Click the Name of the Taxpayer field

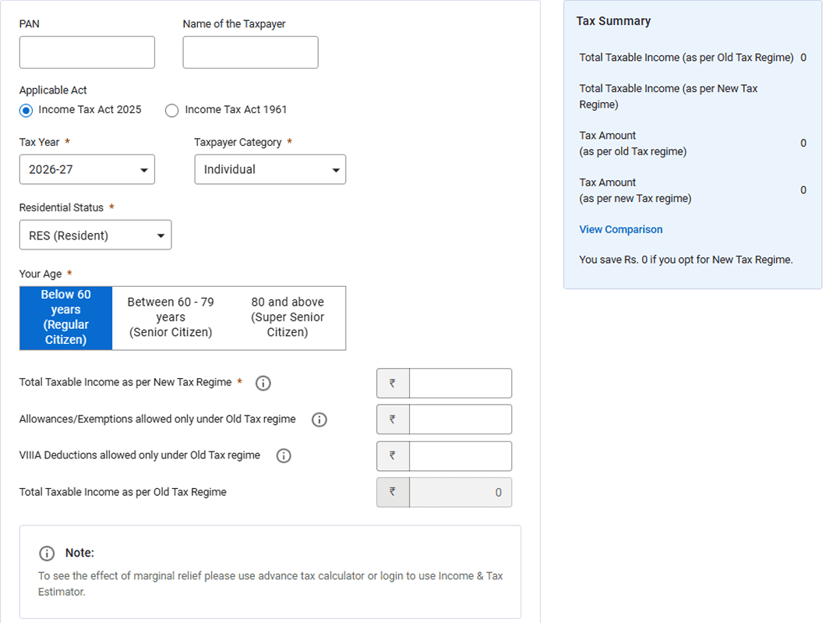click(x=250, y=52)
